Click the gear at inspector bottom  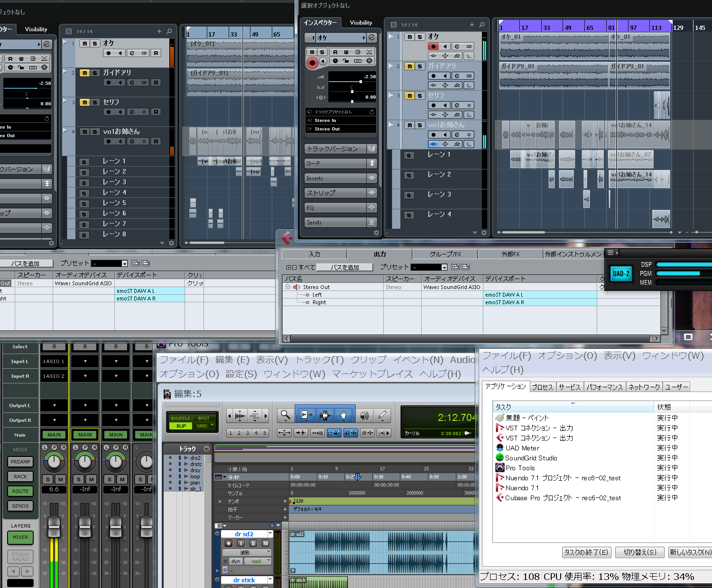point(376,233)
